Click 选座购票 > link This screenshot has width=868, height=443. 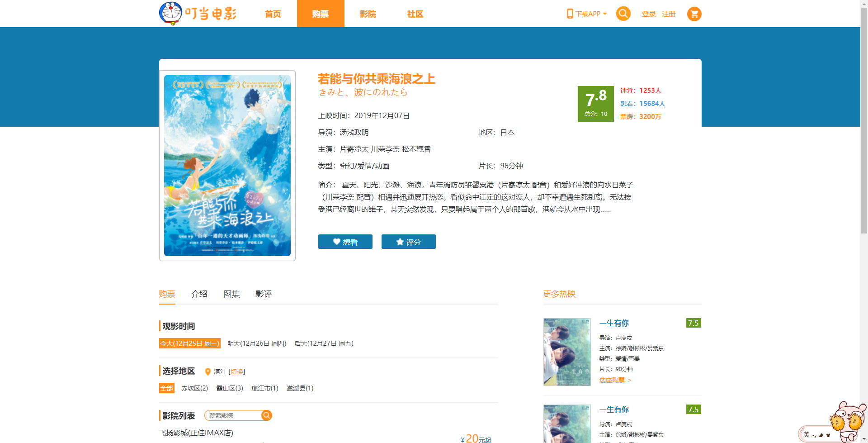[615, 380]
